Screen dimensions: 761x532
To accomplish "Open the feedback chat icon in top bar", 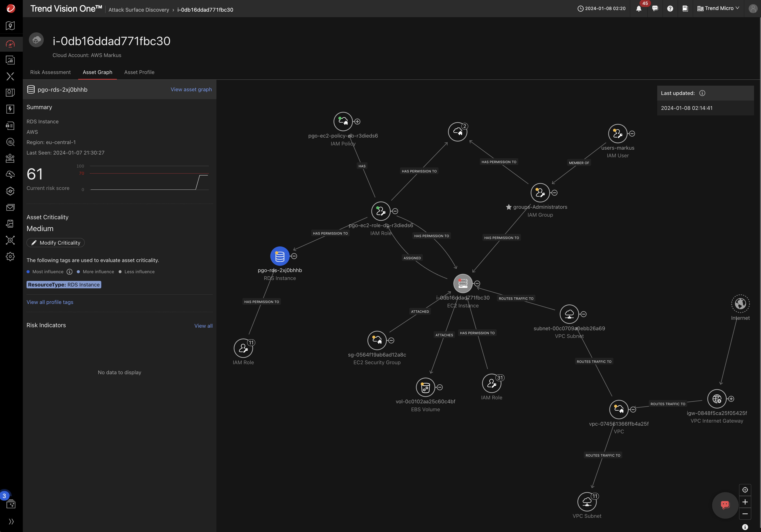I will coord(655,9).
